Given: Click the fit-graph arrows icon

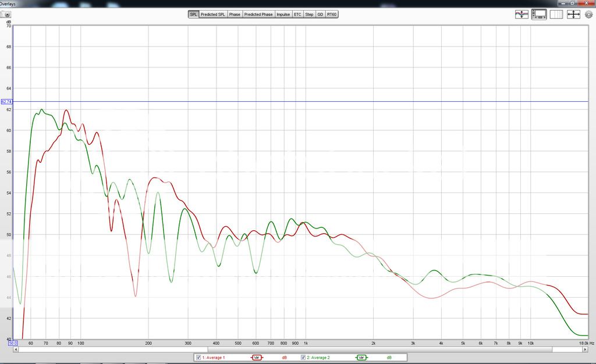Looking at the screenshot, I should [573, 14].
